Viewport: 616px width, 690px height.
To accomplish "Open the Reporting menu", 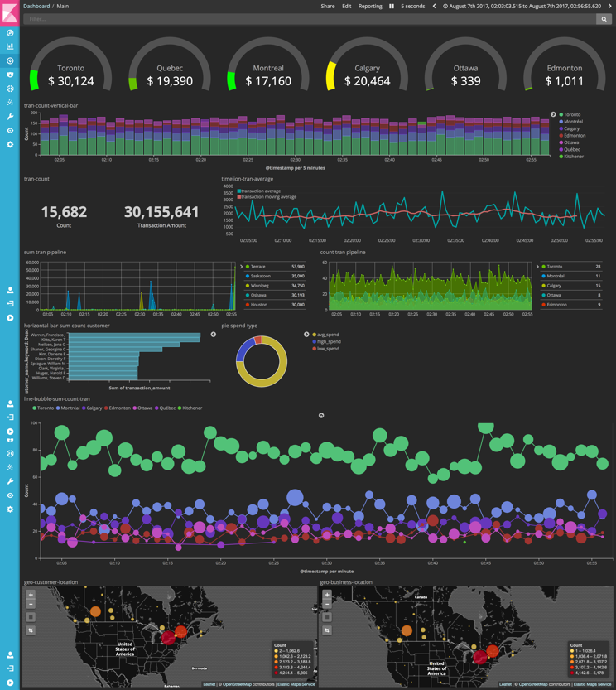I will [x=370, y=6].
